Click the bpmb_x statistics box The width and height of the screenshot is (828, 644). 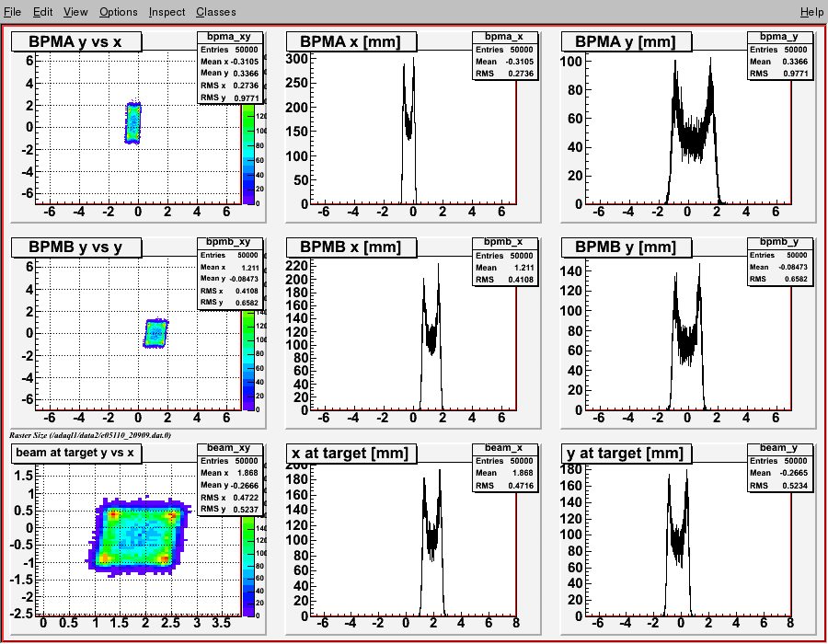505,261
